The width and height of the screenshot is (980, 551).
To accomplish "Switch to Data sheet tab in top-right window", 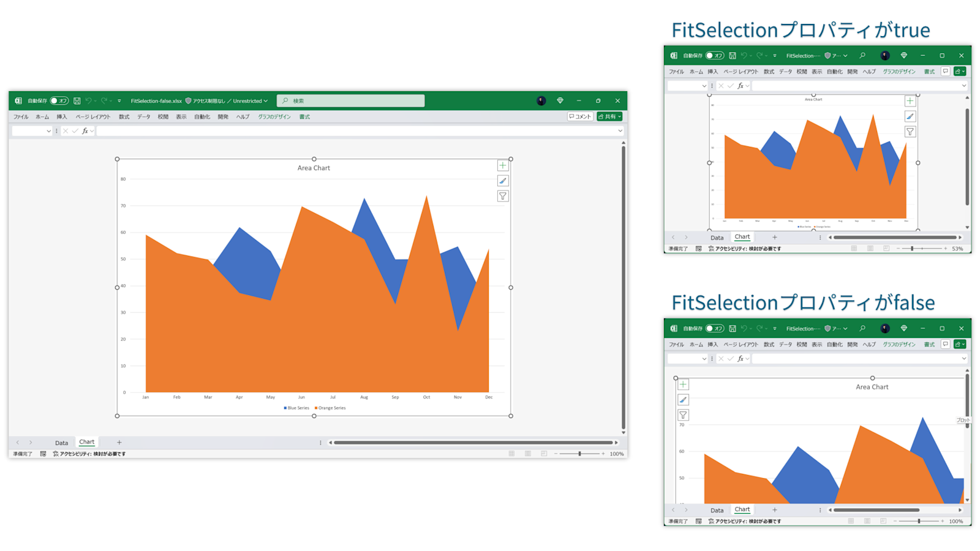I will point(717,238).
